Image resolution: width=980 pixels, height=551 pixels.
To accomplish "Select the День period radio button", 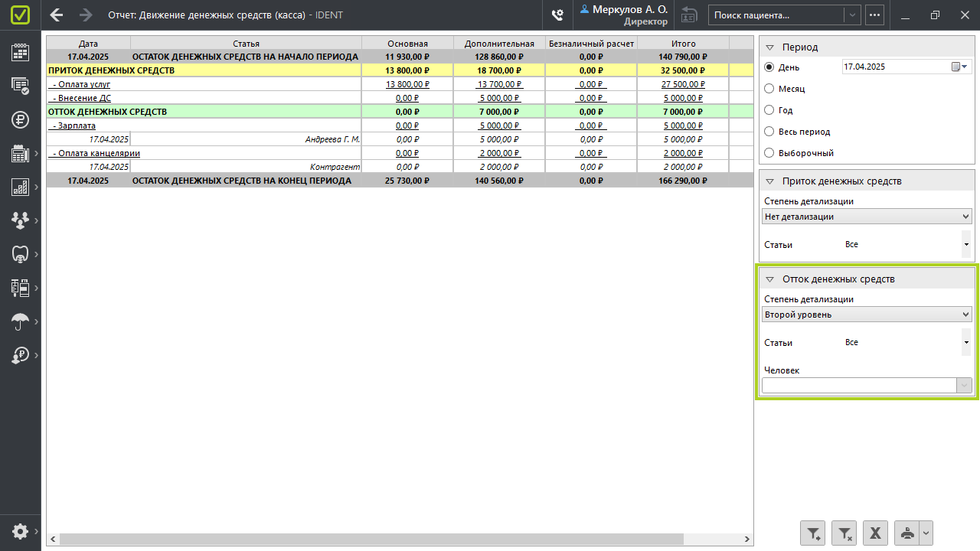I will [769, 67].
